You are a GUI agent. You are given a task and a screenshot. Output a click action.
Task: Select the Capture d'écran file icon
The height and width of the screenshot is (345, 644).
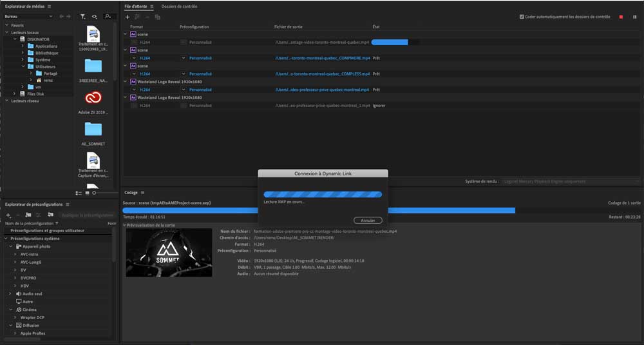point(93,161)
